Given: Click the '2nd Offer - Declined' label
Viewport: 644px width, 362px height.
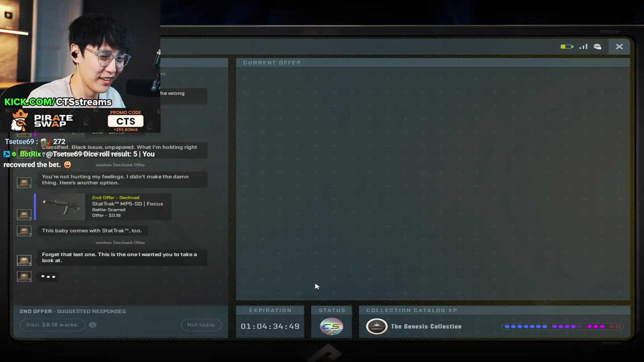Looking at the screenshot, I should coord(116,198).
